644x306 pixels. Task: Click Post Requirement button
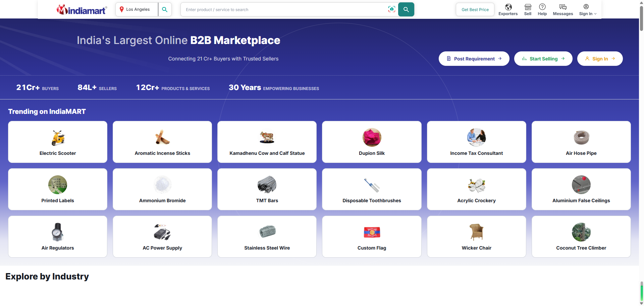[x=474, y=59]
